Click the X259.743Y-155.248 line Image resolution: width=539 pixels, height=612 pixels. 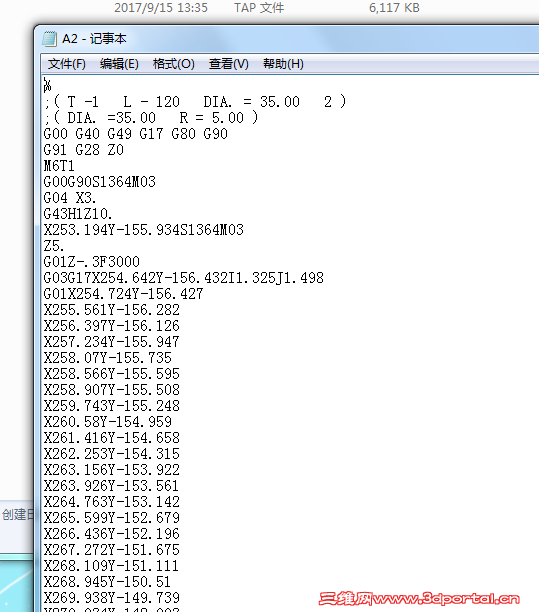click(x=112, y=406)
